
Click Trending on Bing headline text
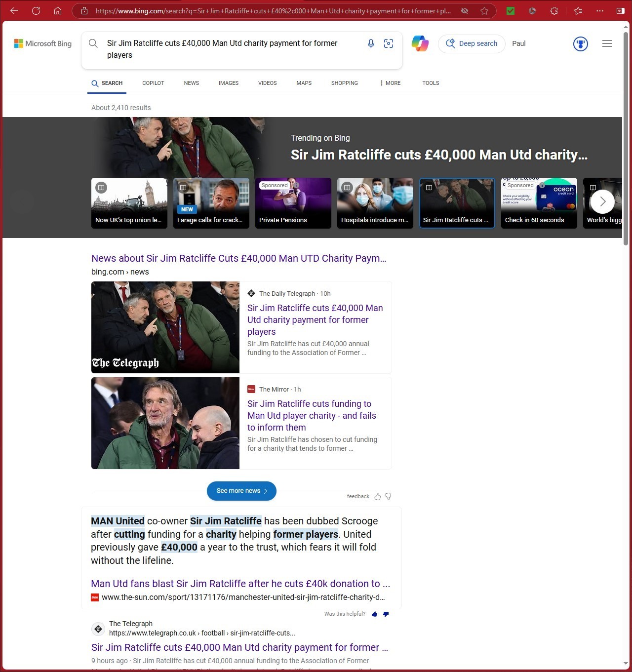click(439, 155)
